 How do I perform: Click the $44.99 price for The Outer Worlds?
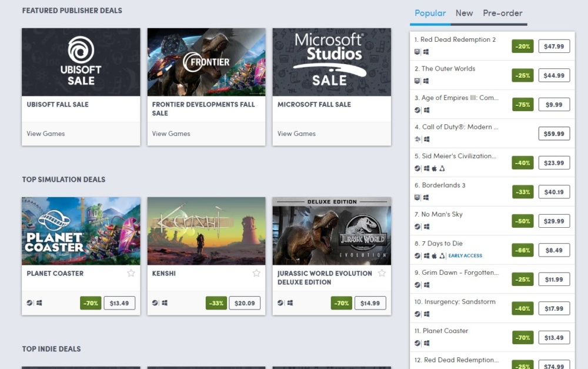tap(554, 75)
